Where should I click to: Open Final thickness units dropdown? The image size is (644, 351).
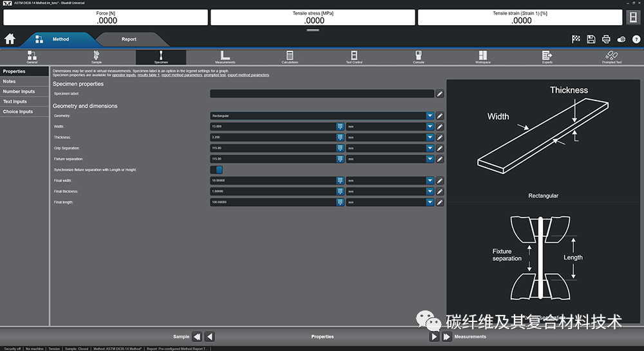430,191
